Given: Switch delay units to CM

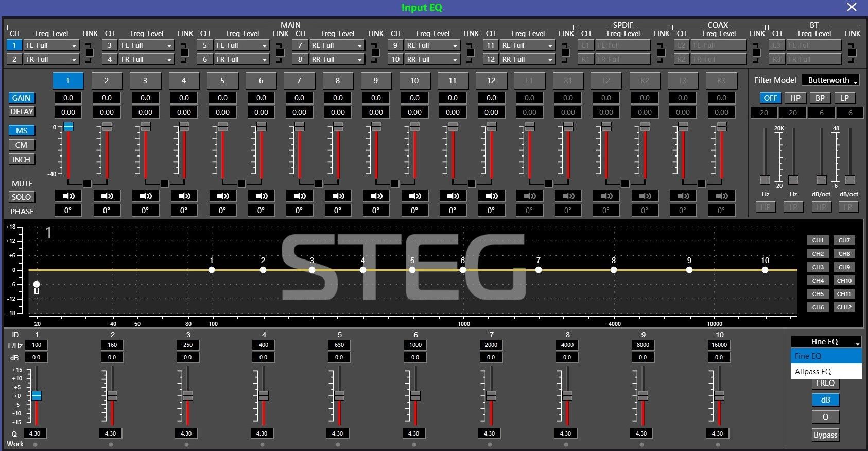Looking at the screenshot, I should click(x=21, y=145).
